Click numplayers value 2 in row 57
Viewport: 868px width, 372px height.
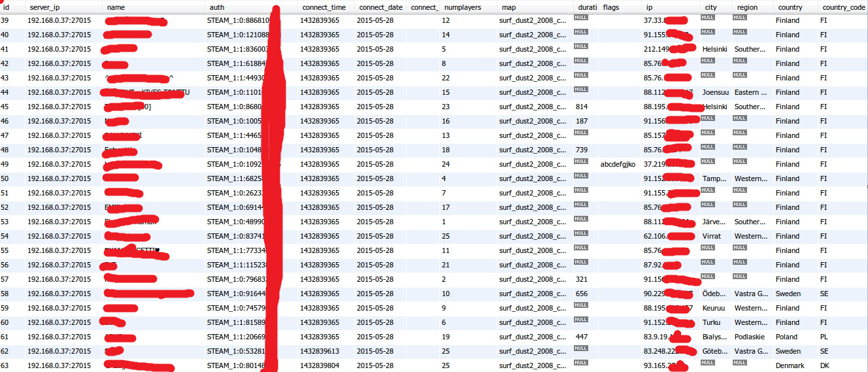click(x=444, y=279)
